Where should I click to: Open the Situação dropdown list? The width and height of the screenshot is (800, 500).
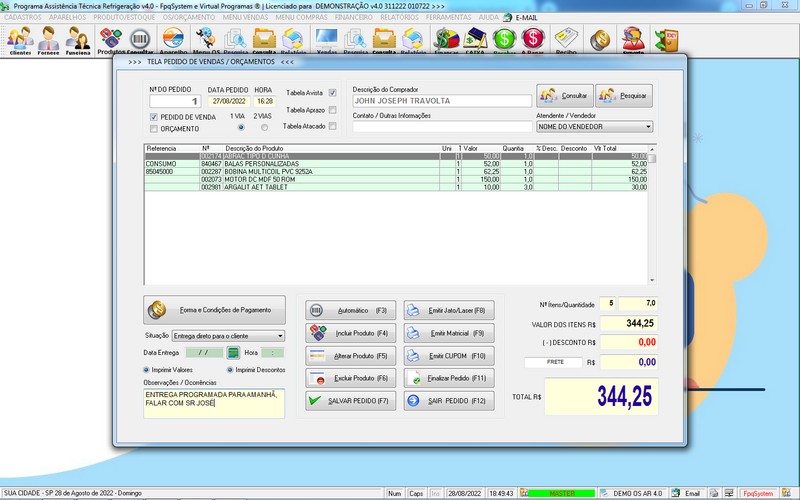[279, 336]
